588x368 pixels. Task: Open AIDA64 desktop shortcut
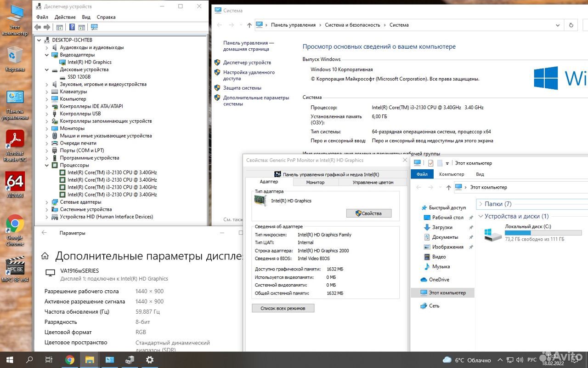[x=15, y=184]
